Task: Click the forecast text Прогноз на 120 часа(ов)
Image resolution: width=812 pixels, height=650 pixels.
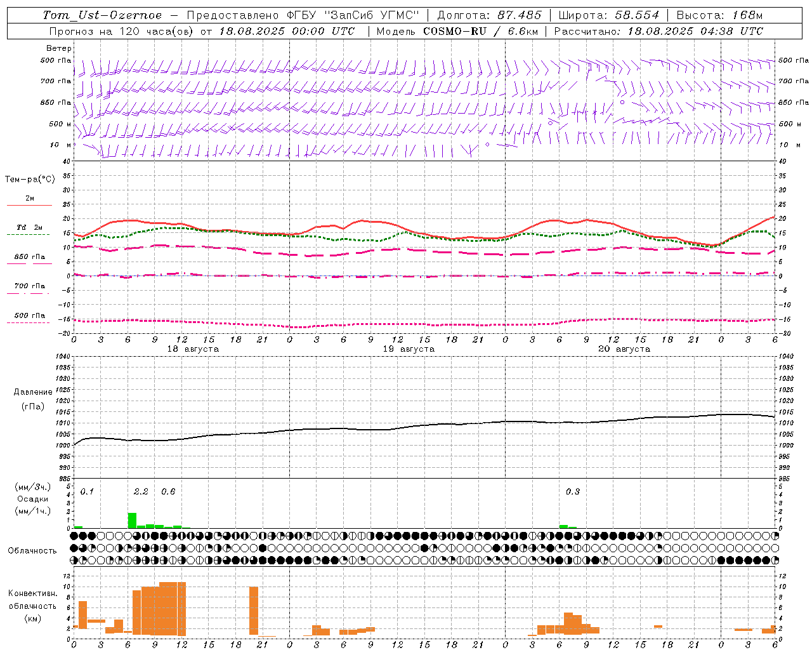Action: (x=121, y=31)
